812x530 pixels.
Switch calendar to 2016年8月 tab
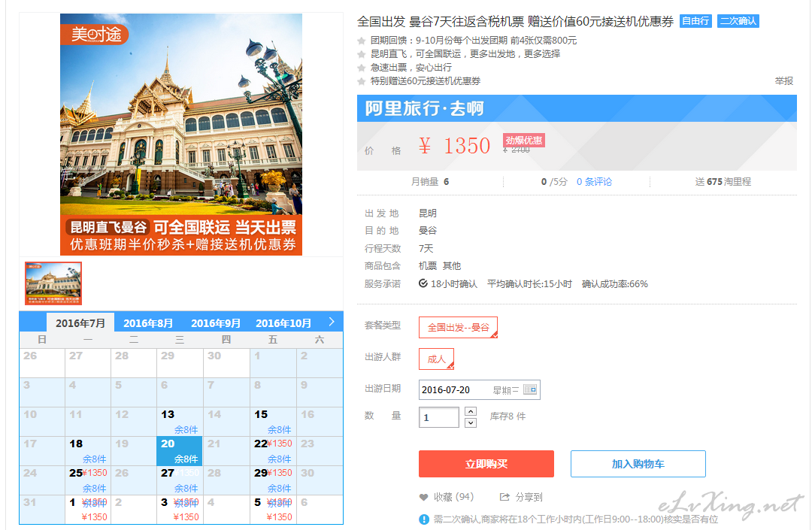pyautogui.click(x=148, y=323)
